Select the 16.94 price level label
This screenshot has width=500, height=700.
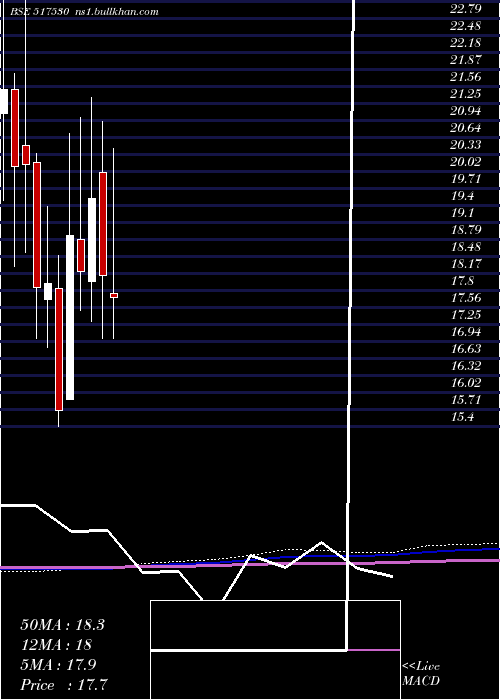[465, 331]
